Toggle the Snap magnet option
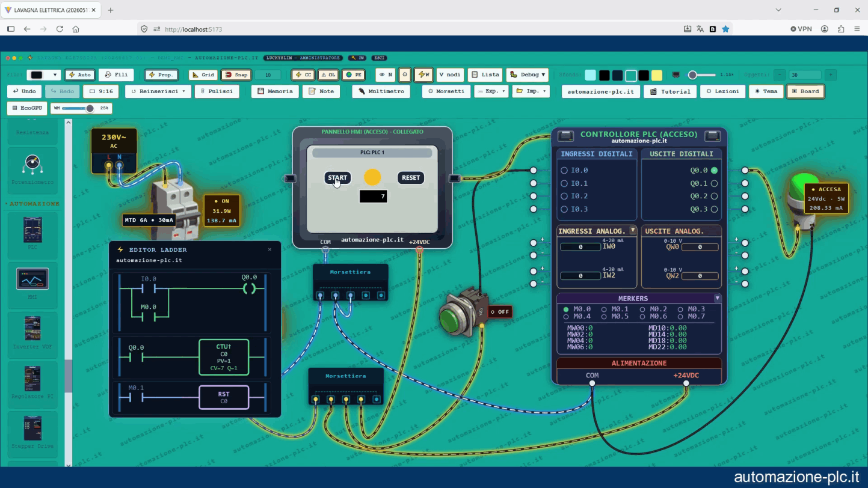 [236, 75]
